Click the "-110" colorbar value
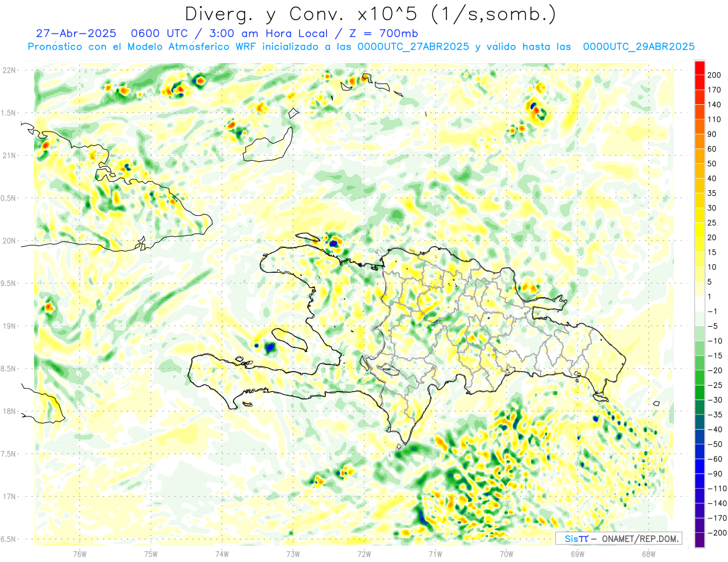Viewport: 728px width, 562px height. (716, 489)
